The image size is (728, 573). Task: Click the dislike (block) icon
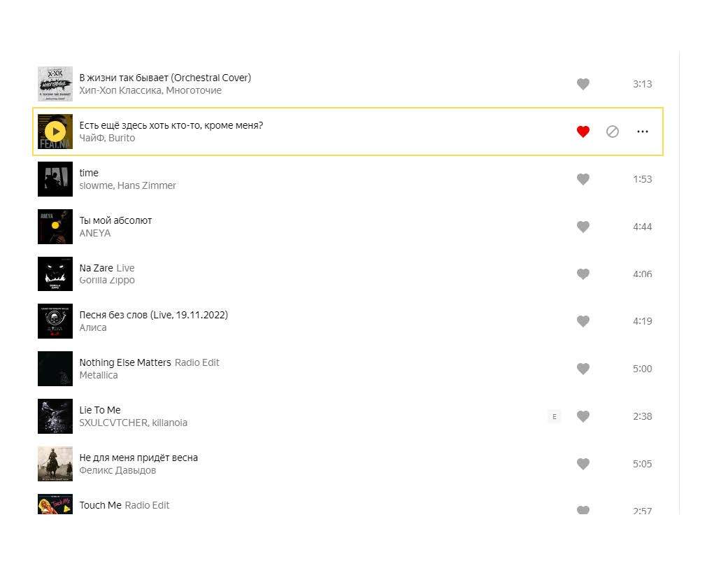(x=613, y=132)
